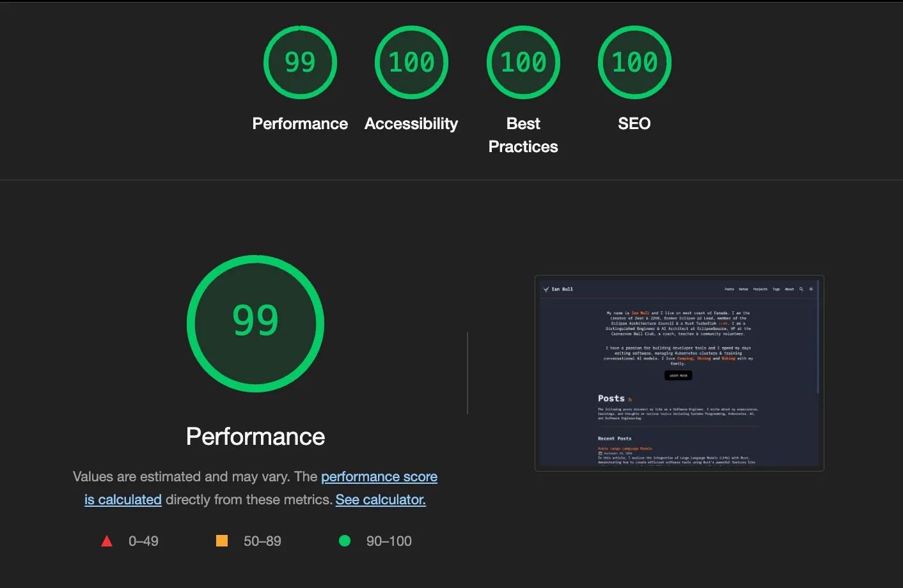Click the green circle icon for the 90–100 range

(x=345, y=541)
